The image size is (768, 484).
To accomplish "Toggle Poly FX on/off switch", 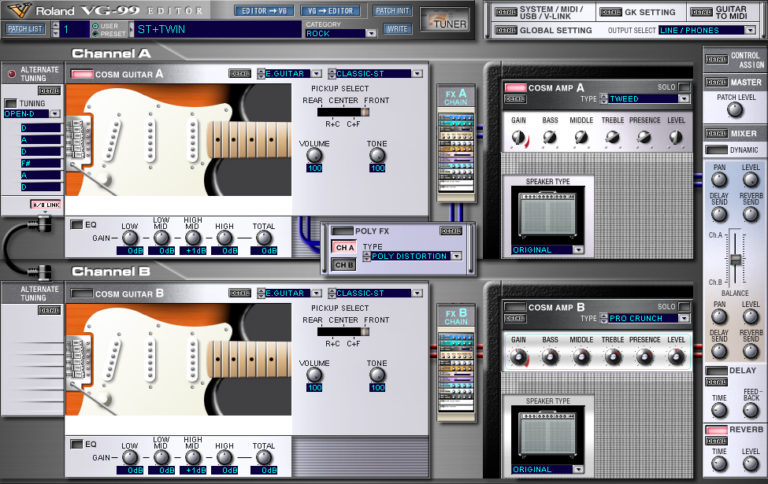I will pyautogui.click(x=342, y=231).
